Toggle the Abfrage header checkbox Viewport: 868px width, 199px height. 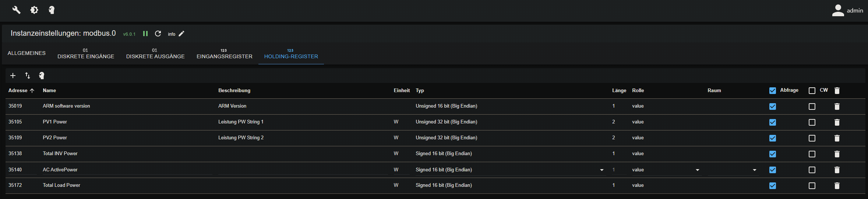[x=773, y=91]
